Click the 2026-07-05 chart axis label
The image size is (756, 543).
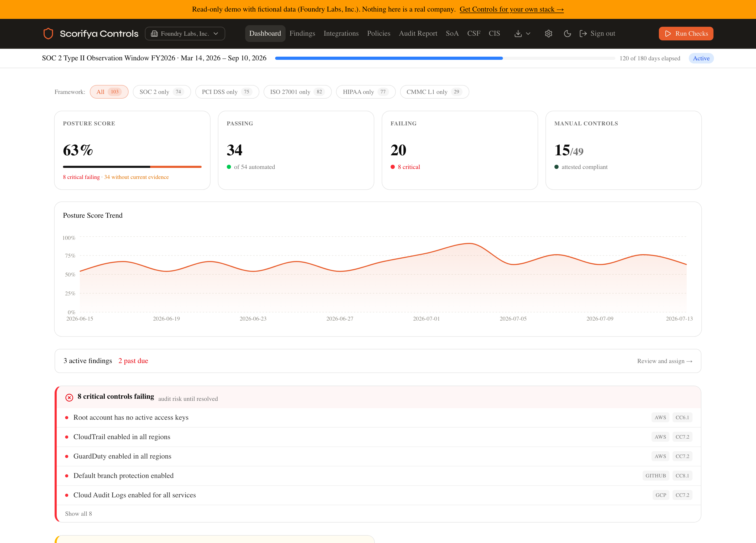pyautogui.click(x=513, y=319)
